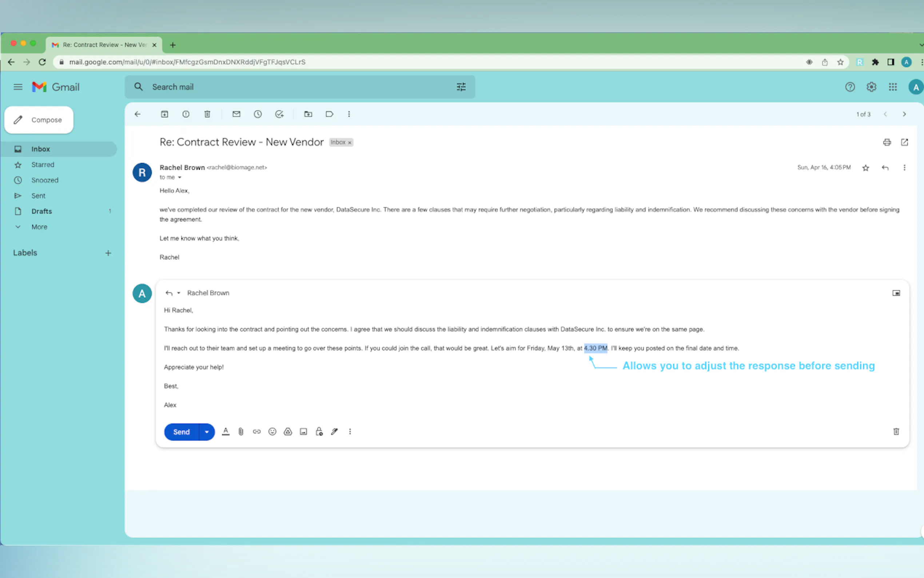Click the Compose button
924x578 pixels.
click(x=39, y=120)
